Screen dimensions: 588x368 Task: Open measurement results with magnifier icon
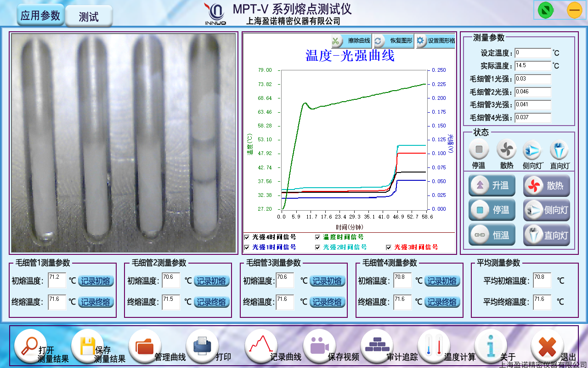point(31,345)
